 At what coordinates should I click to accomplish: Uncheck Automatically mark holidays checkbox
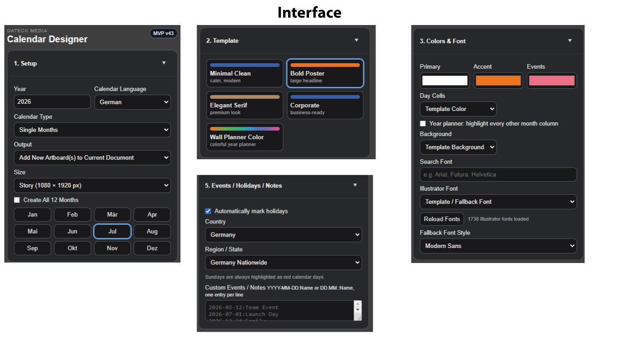point(208,211)
